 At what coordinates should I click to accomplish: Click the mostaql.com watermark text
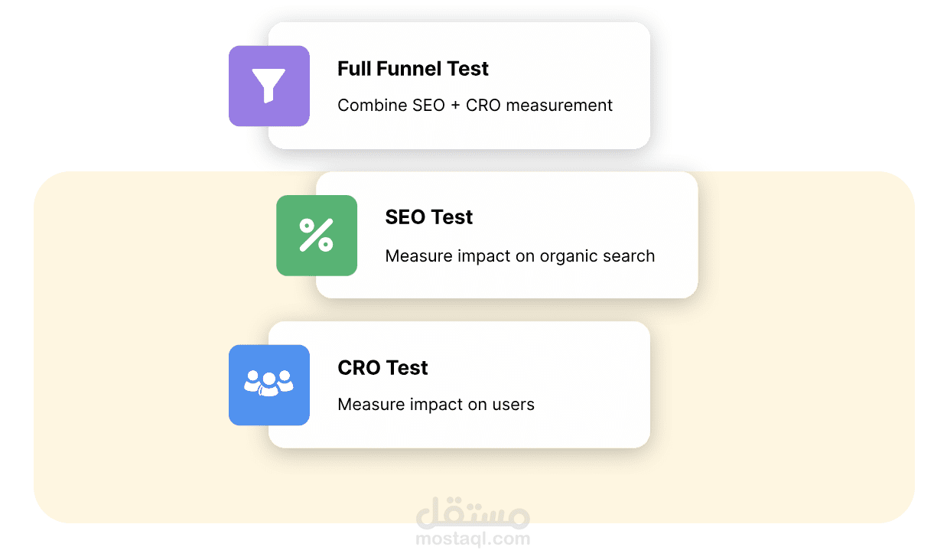[x=473, y=539]
